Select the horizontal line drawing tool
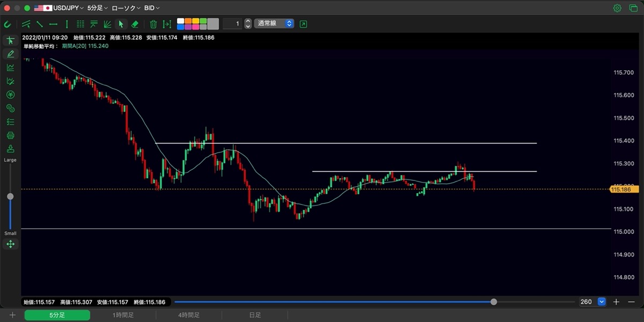This screenshot has width=644, height=322. [x=53, y=24]
